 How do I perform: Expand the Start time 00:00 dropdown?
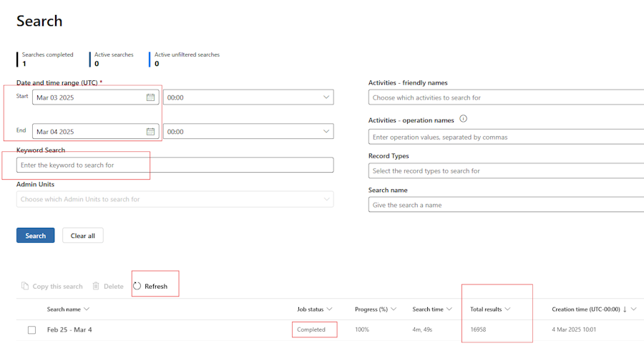coord(326,97)
